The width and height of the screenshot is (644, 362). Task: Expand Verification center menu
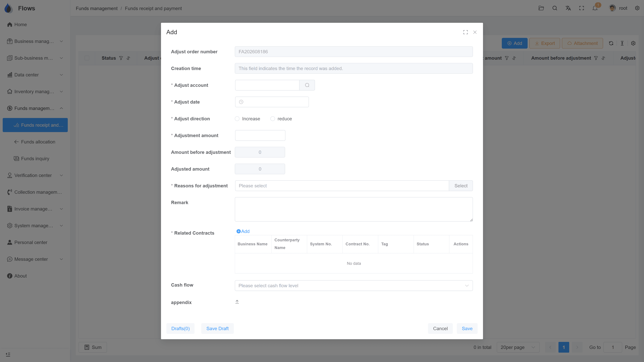pyautogui.click(x=35, y=175)
